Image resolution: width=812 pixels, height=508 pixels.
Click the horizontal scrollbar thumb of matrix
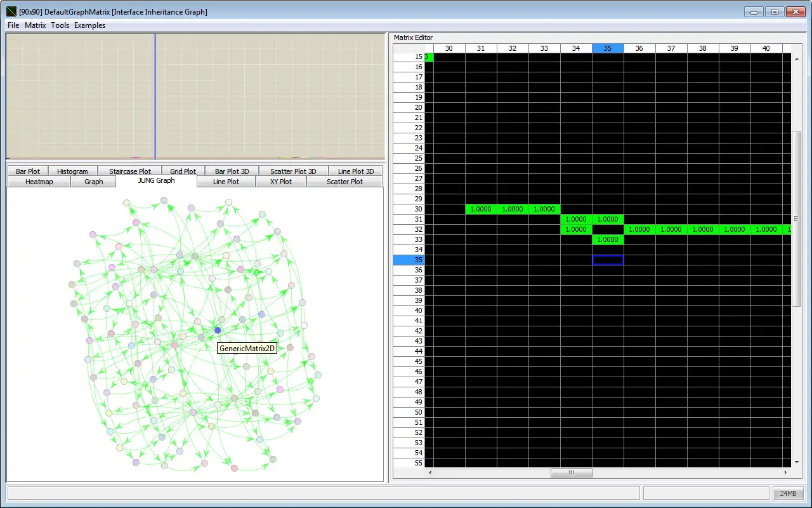click(572, 472)
